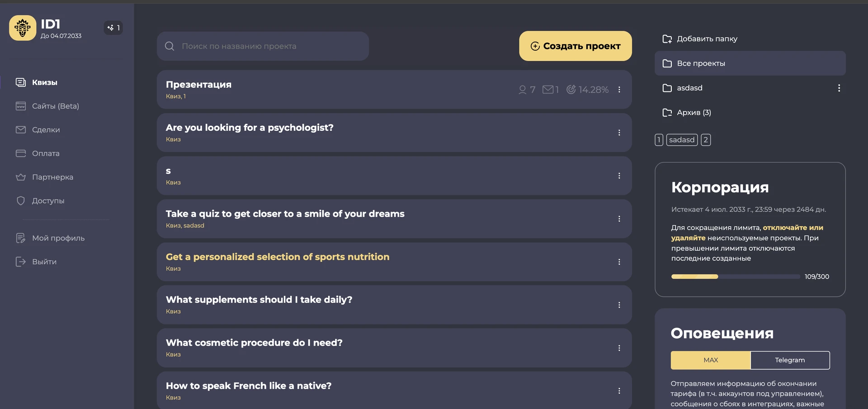This screenshot has height=409, width=868.
Task: Select the Telegram notification option
Action: (790, 360)
